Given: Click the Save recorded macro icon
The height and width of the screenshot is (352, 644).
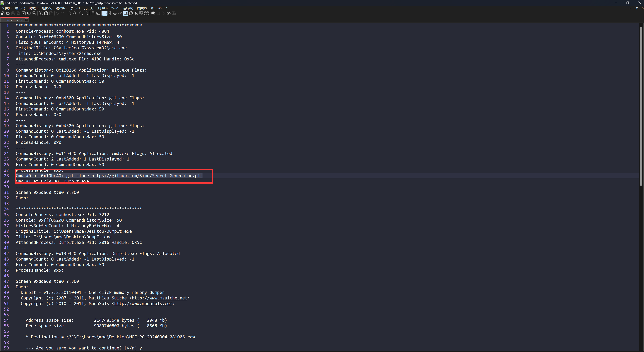Looking at the screenshot, I should coord(174,13).
